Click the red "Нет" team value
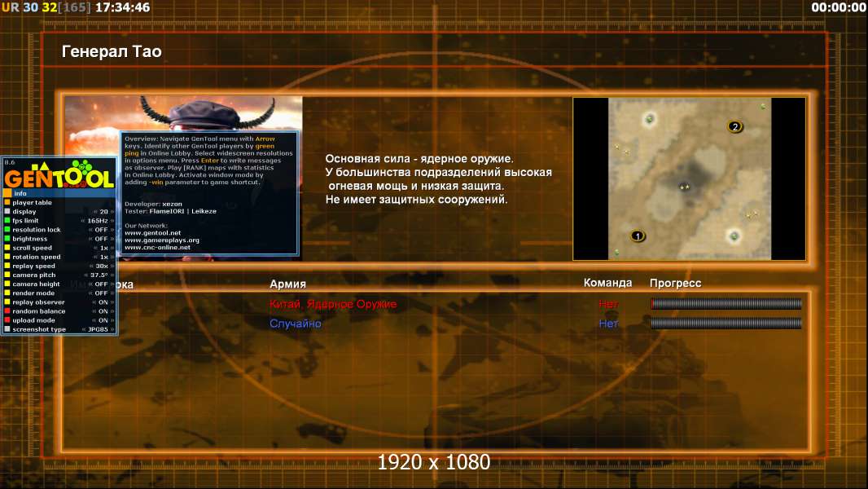868x489 pixels. (x=608, y=304)
